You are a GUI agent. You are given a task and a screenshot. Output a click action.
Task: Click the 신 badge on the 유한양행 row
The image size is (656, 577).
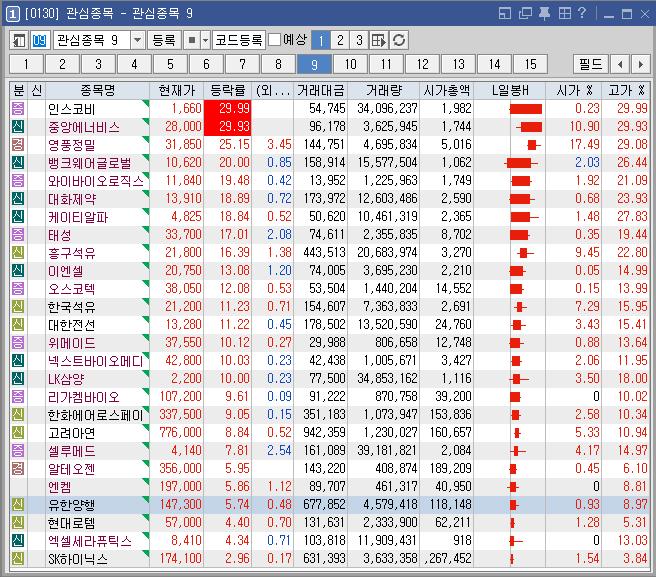(18, 504)
